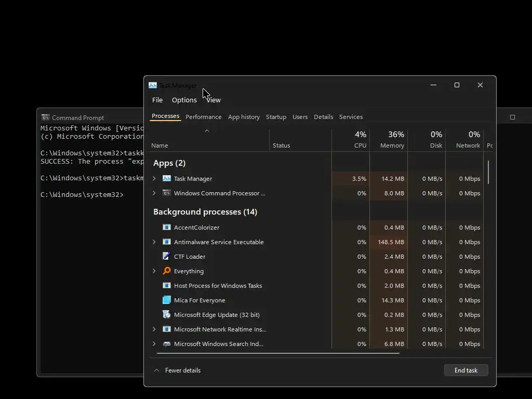Click the Everything magnifier icon
The height and width of the screenshot is (399, 532).
(x=167, y=271)
